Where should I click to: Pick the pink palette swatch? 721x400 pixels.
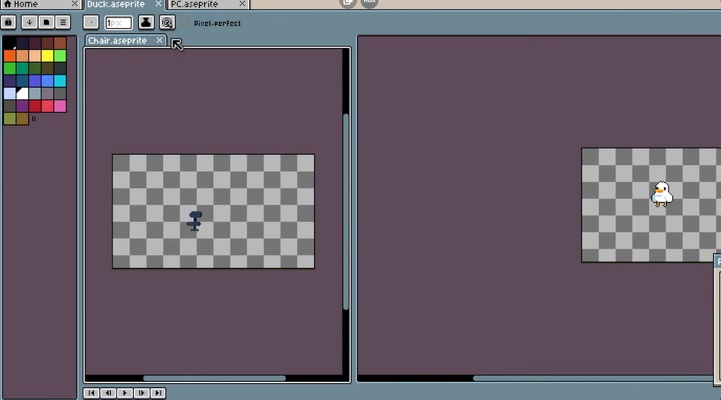60,106
